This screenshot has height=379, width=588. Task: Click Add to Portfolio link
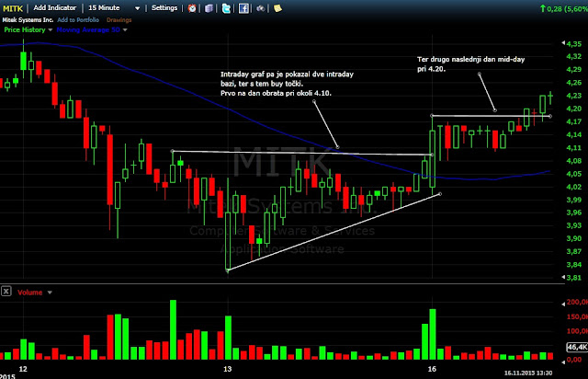(78, 20)
